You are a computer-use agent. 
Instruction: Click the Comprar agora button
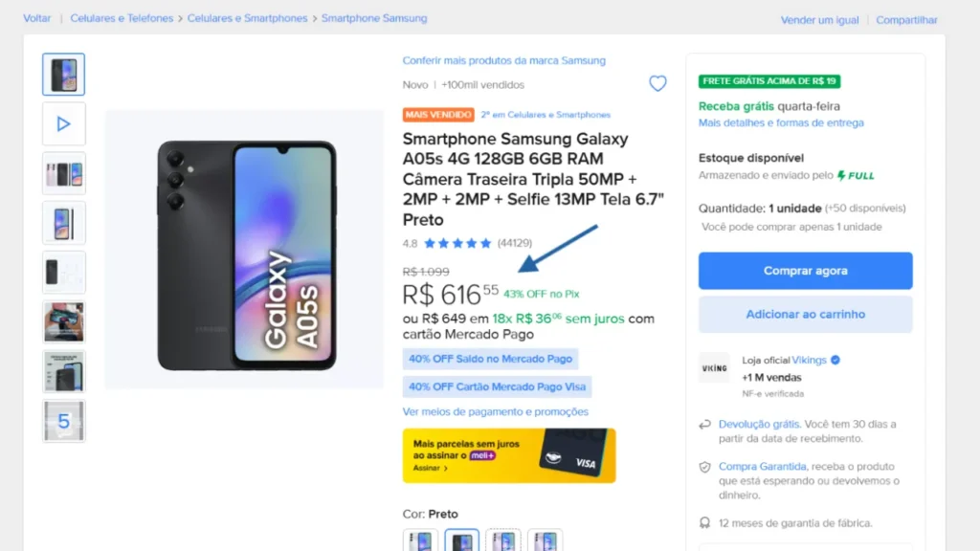coord(805,271)
